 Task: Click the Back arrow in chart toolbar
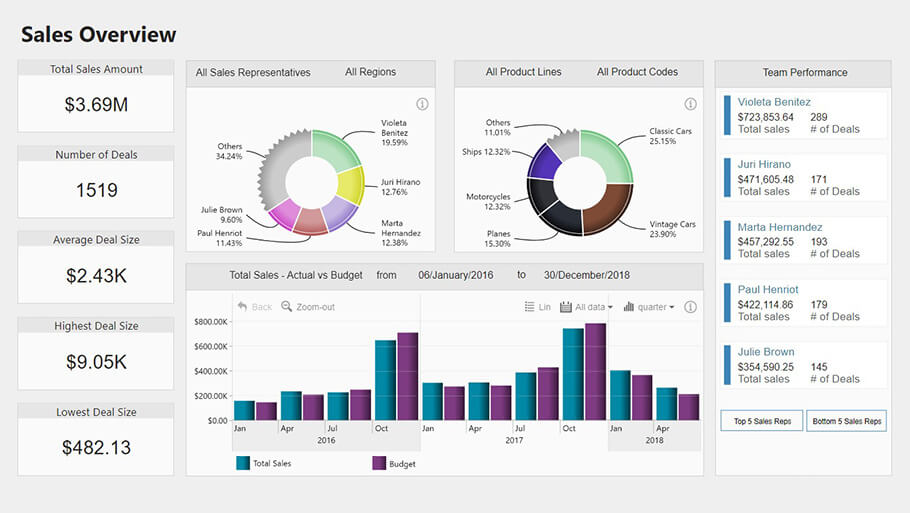243,307
